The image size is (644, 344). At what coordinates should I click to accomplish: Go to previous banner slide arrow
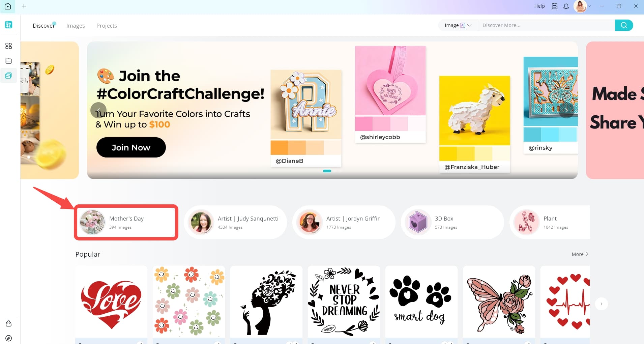pyautogui.click(x=98, y=110)
